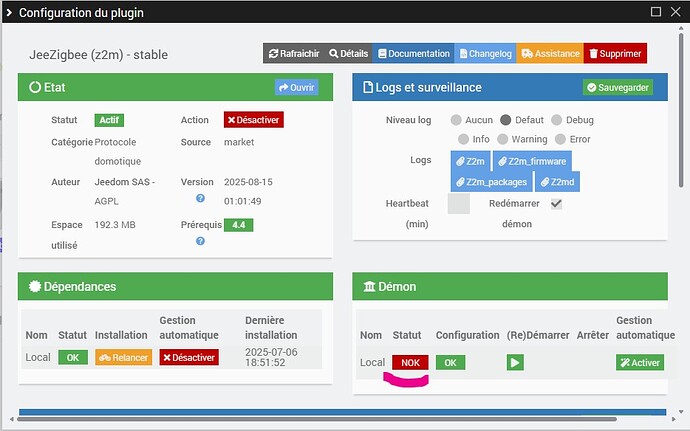Click Désactiver next to Action
Screen dimensions: 690x431
click(253, 120)
